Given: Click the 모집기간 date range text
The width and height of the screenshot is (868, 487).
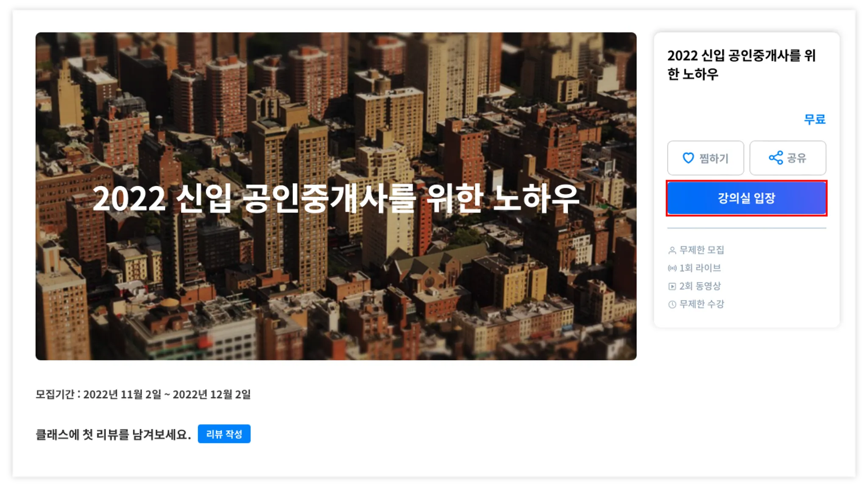Looking at the screenshot, I should tap(143, 395).
